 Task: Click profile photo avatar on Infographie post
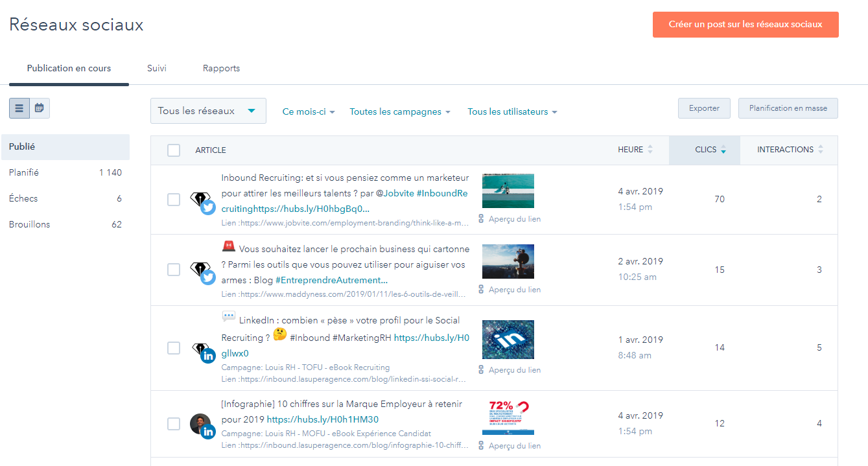(200, 423)
